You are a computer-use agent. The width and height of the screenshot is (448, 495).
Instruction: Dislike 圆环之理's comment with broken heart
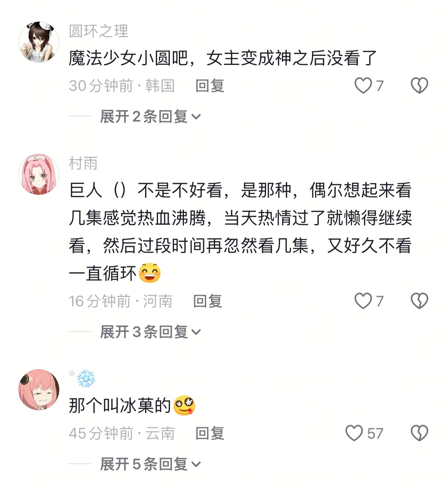click(x=420, y=85)
